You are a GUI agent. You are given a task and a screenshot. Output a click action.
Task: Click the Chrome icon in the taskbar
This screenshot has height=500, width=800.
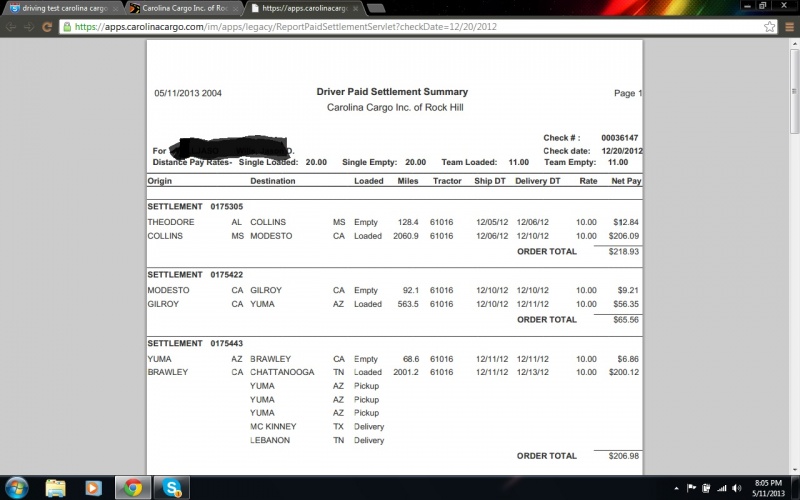(131, 487)
